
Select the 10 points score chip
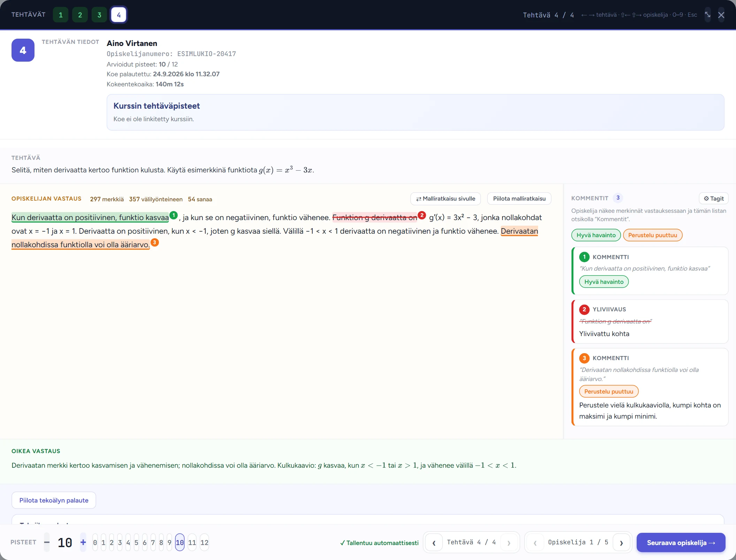180,543
